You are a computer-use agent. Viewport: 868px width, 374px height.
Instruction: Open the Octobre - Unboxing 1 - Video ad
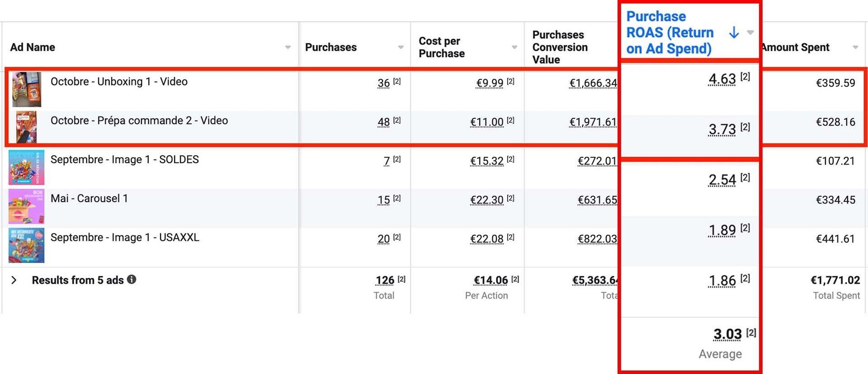(x=119, y=82)
